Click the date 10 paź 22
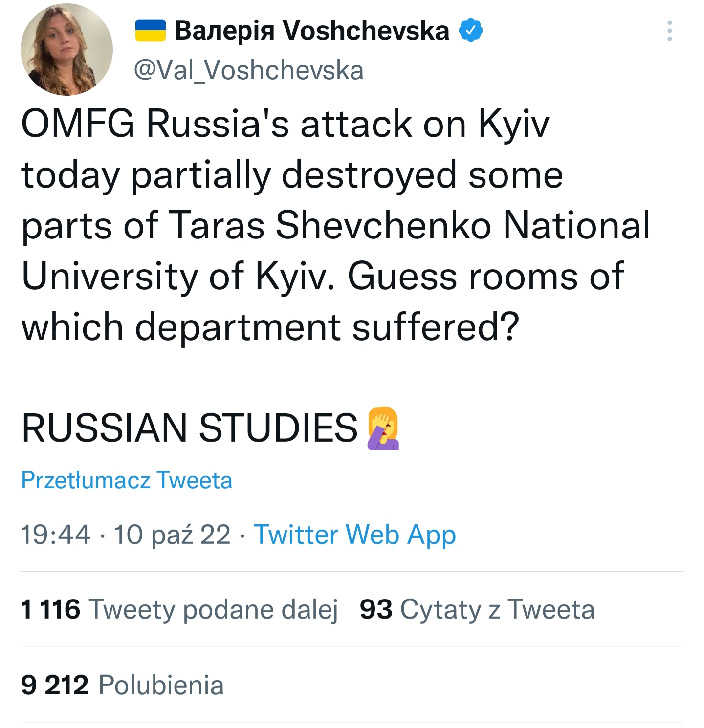The width and height of the screenshot is (704, 728). tap(172, 534)
